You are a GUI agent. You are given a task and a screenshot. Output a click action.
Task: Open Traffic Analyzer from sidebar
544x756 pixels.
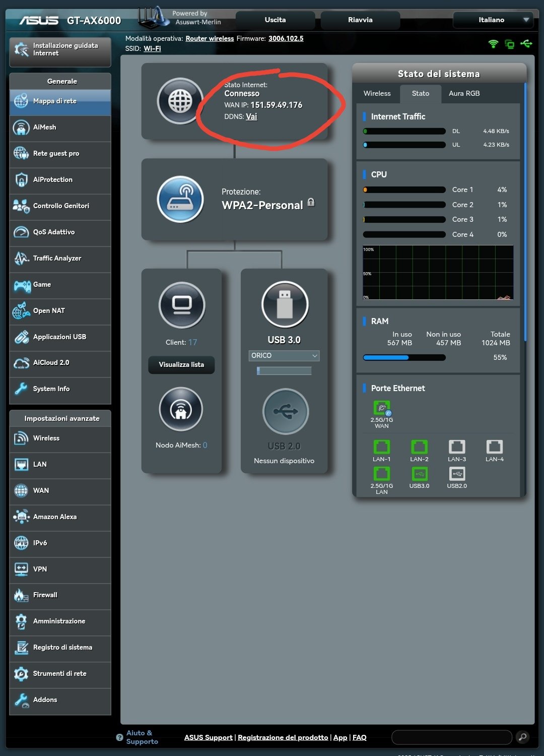[57, 259]
